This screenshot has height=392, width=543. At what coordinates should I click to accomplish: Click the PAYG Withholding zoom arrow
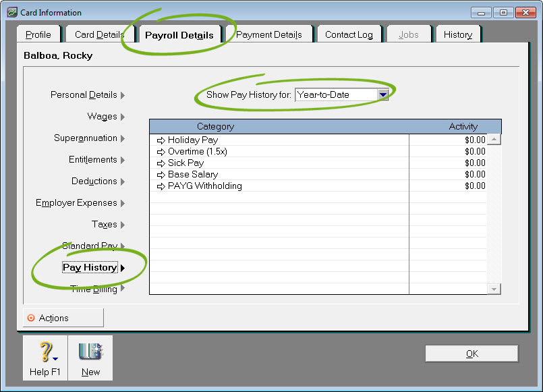pos(161,186)
